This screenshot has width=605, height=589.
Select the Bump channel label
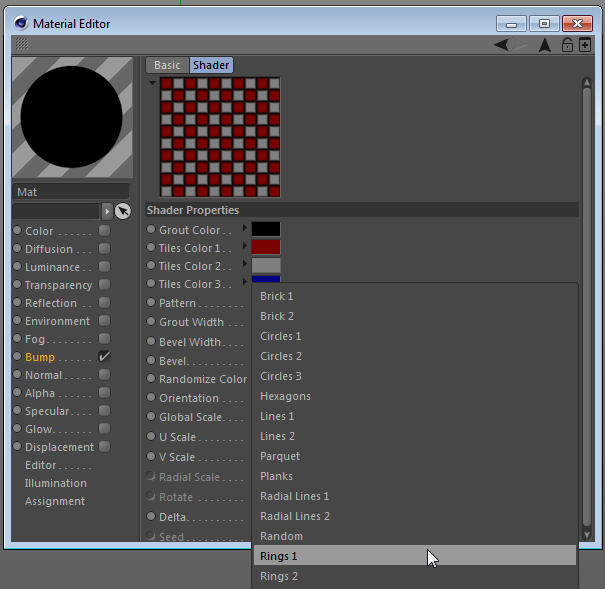coord(40,357)
